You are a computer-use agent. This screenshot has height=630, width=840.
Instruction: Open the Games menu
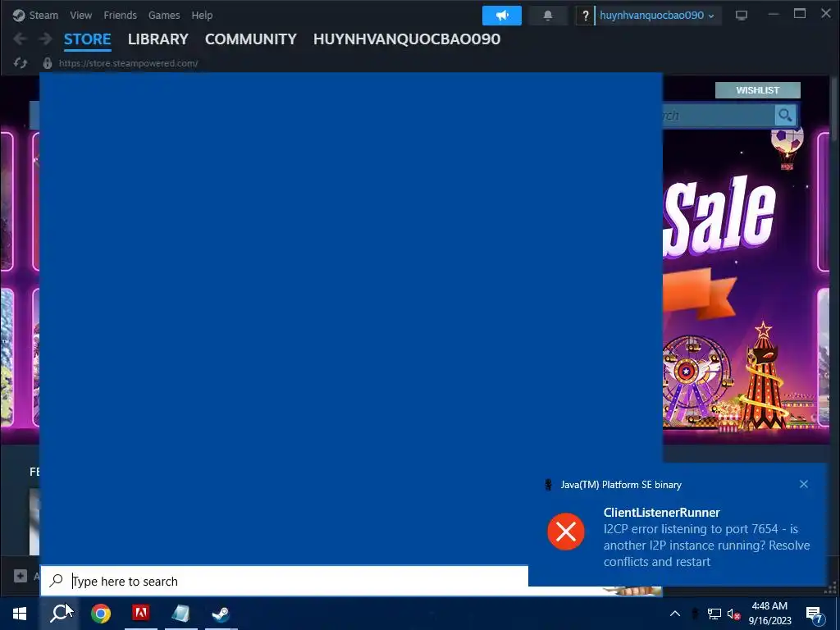point(164,15)
